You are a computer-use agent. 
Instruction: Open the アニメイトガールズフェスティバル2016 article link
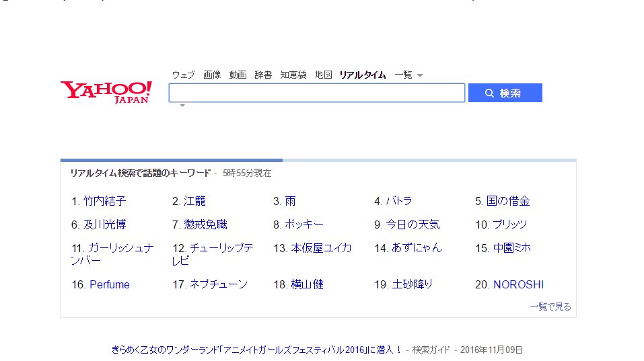(x=256, y=350)
